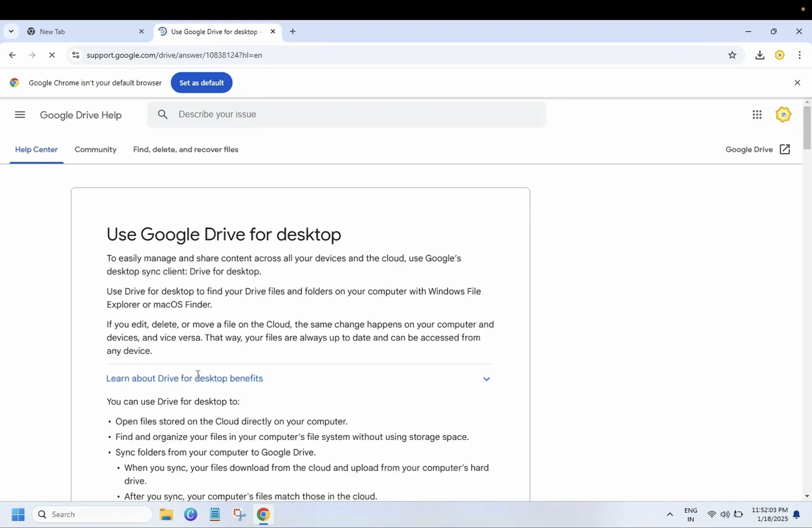The width and height of the screenshot is (812, 528).
Task: Switch to the New Tab browser tab
Action: pyautogui.click(x=86, y=31)
